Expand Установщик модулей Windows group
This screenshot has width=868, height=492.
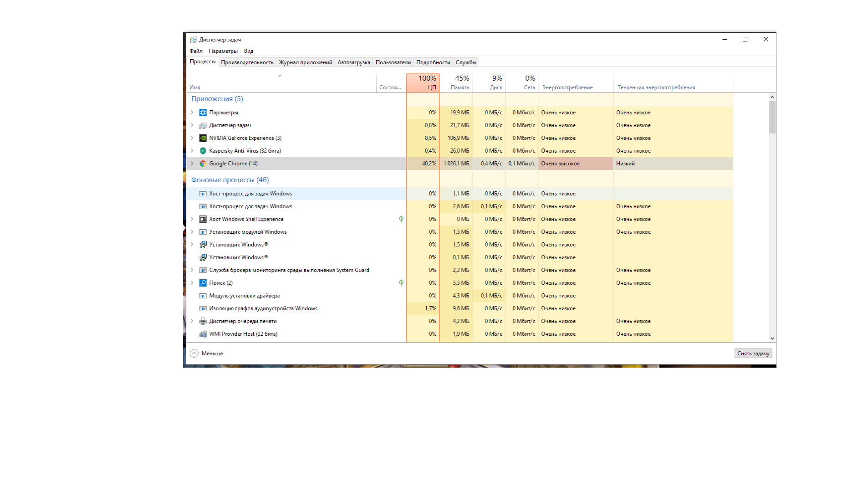(x=192, y=232)
